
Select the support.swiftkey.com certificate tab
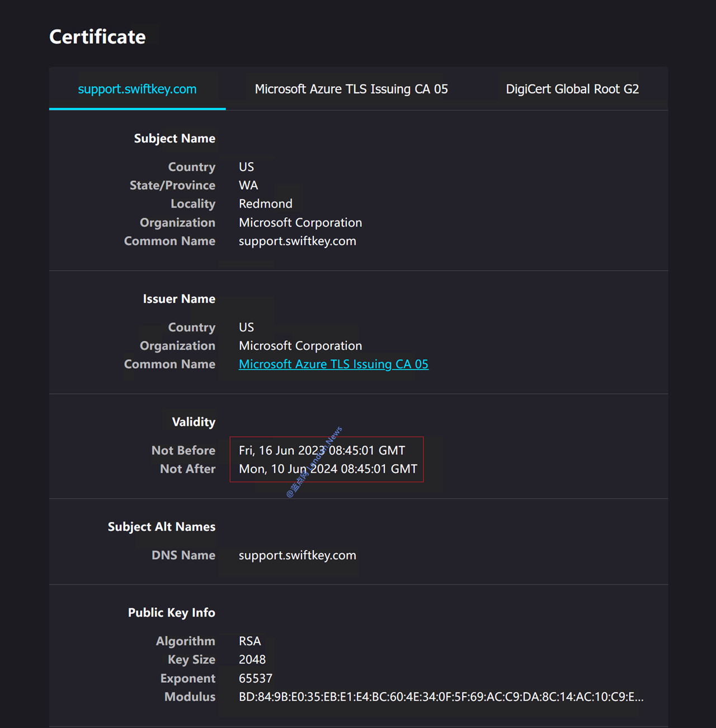pyautogui.click(x=137, y=89)
